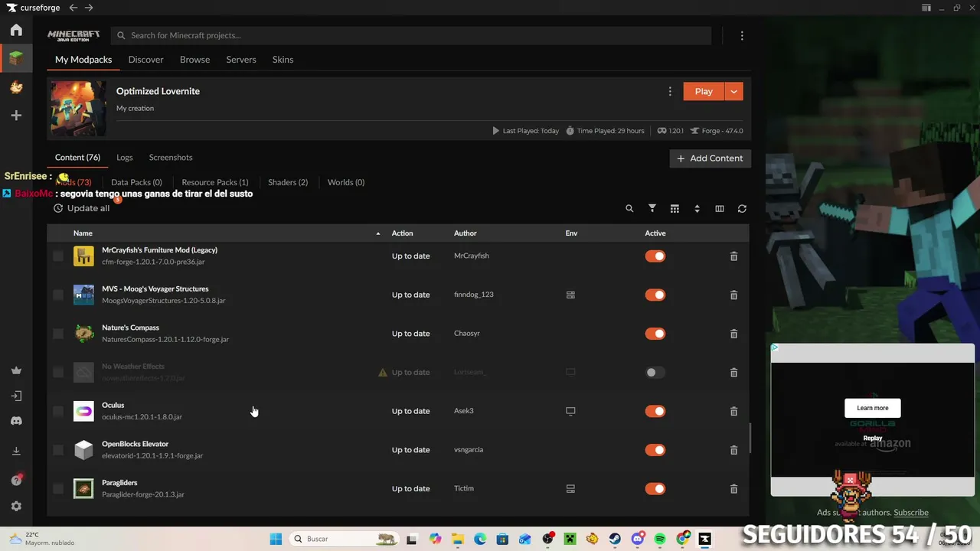
Task: Click the mod list vertical scrollbar thumb
Action: point(750,439)
